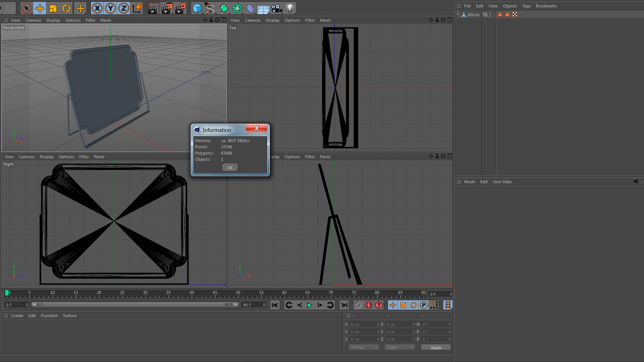Open Tags menu in Object Manager
644x362 pixels.
(x=526, y=6)
